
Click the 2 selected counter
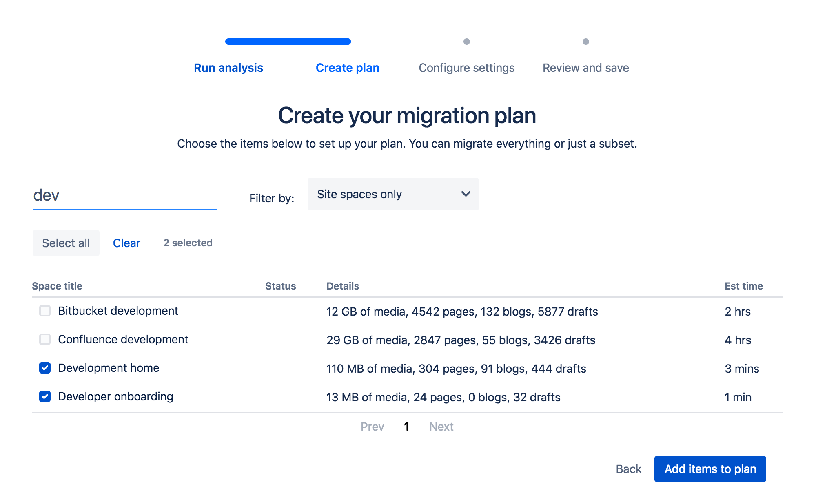pos(188,243)
